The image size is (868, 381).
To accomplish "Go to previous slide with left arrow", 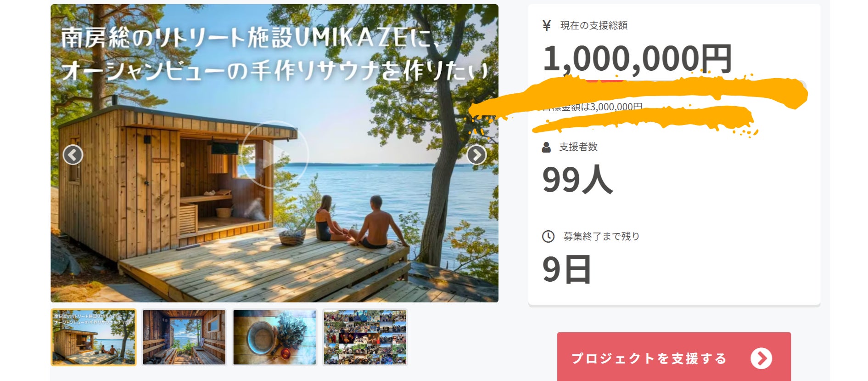I will click(x=73, y=155).
